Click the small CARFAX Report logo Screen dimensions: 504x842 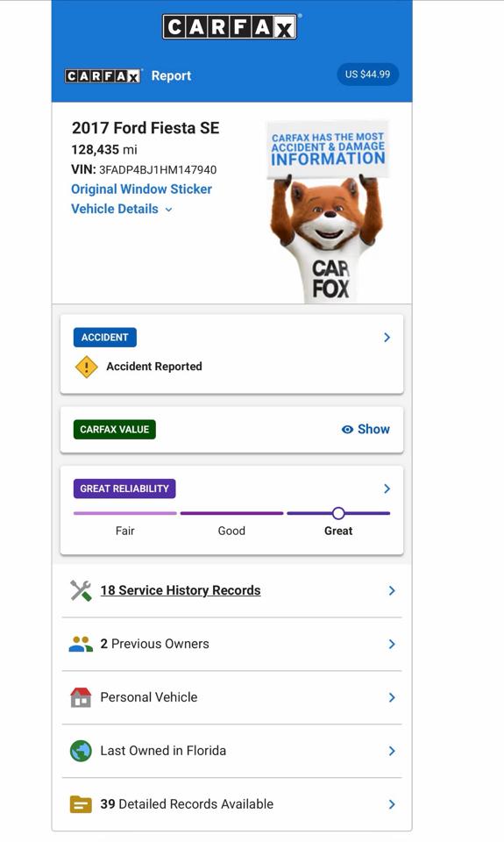[x=103, y=75]
